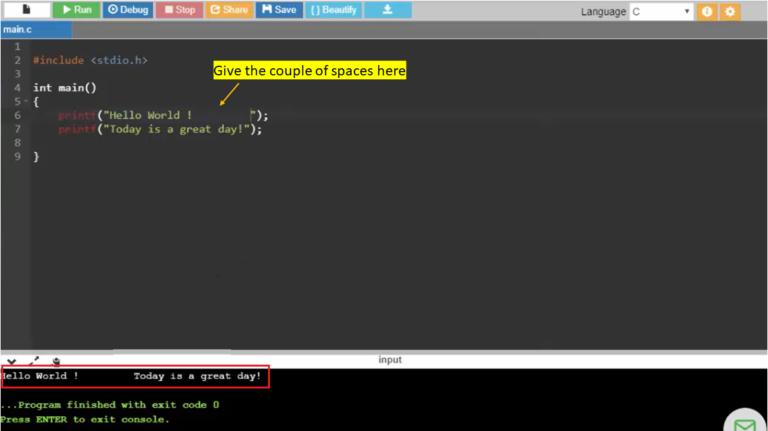Click line number 8 in gutter

click(x=18, y=143)
